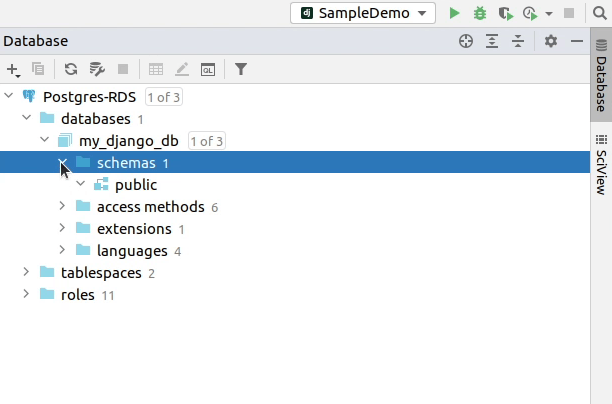Expand the tablespaces folder

click(26, 272)
